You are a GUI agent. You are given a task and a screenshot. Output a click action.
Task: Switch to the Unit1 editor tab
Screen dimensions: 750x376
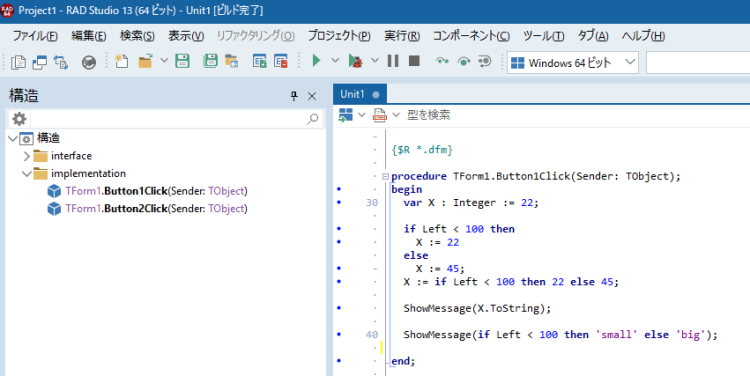[x=360, y=94]
